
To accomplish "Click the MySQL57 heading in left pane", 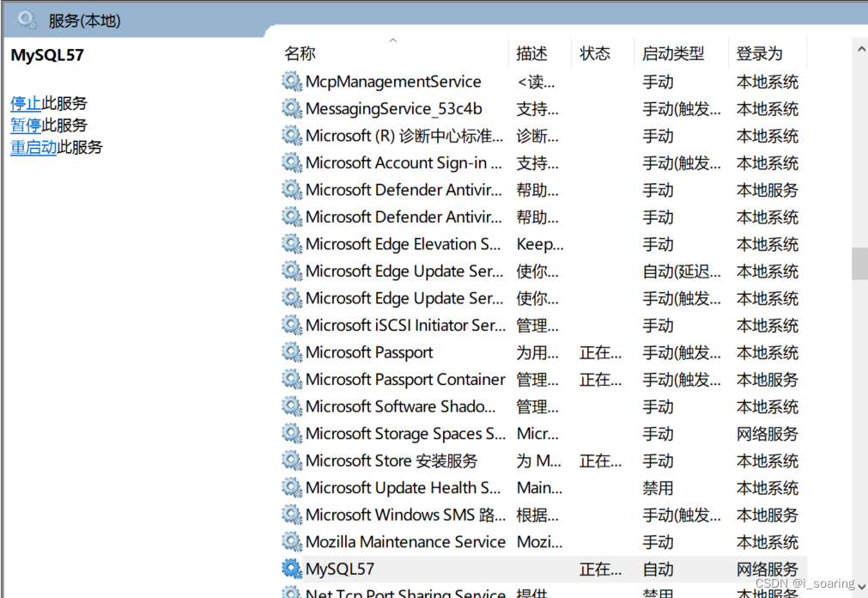I will click(x=47, y=55).
